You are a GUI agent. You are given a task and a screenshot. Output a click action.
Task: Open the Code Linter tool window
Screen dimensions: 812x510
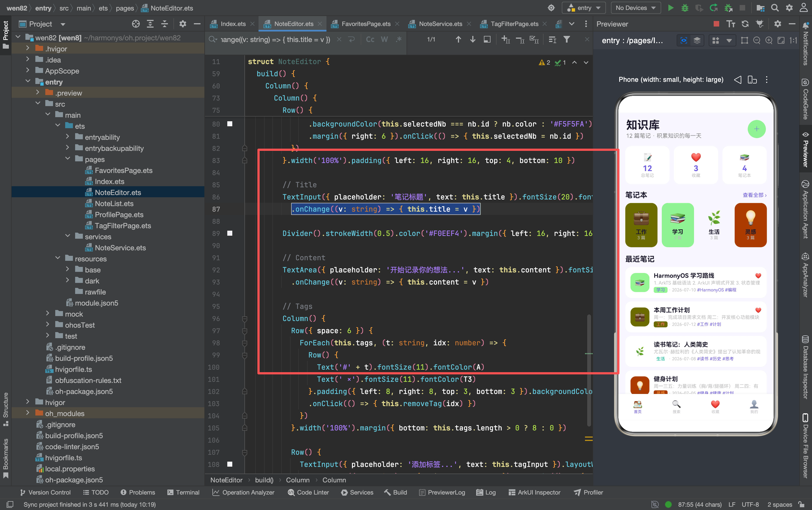(308, 492)
